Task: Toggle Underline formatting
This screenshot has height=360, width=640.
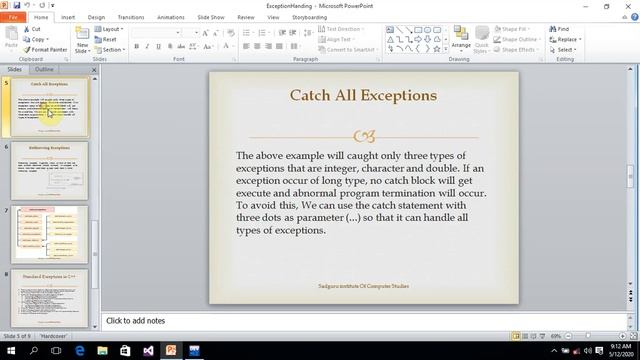Action: 158,47
